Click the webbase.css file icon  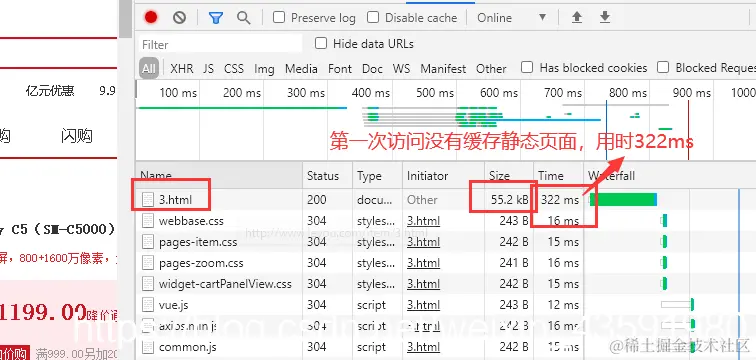pos(148,221)
